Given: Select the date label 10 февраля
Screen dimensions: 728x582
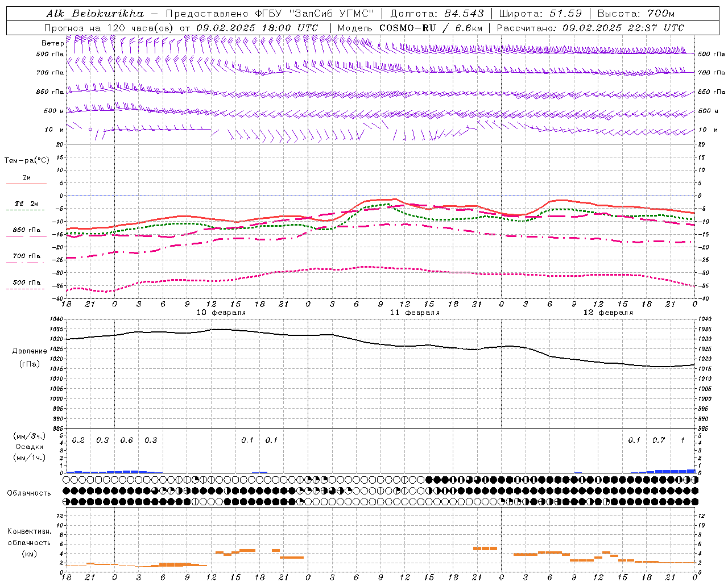Looking at the screenshot, I should tap(221, 313).
